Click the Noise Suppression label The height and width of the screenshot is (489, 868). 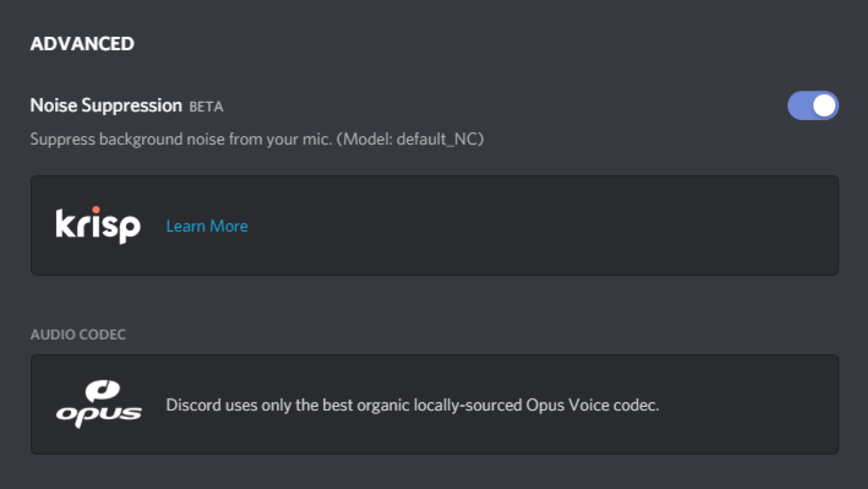[106, 106]
